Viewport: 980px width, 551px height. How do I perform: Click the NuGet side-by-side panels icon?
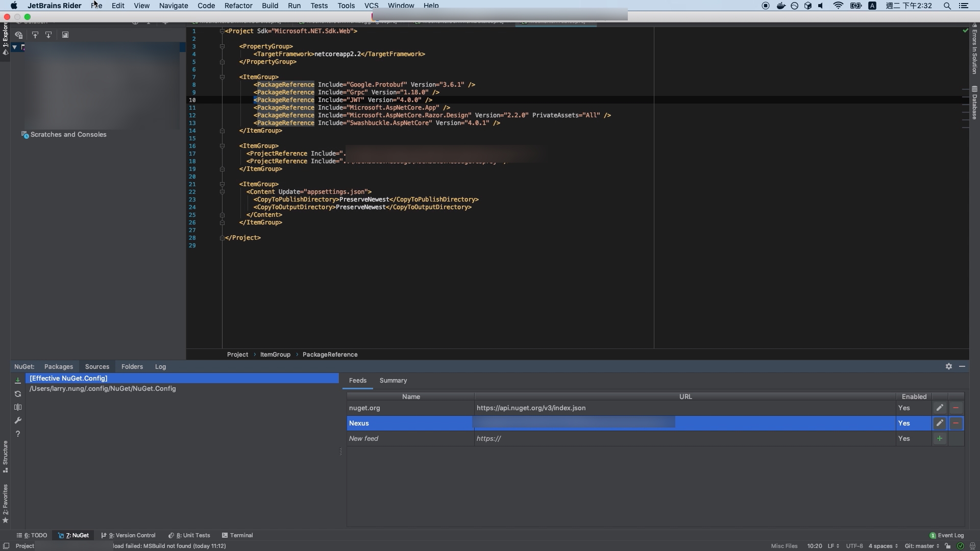18,407
